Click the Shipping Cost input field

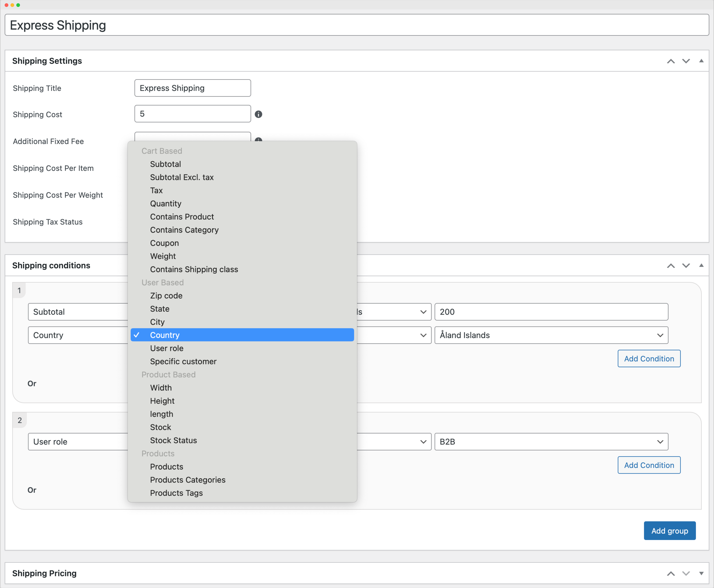pyautogui.click(x=192, y=114)
